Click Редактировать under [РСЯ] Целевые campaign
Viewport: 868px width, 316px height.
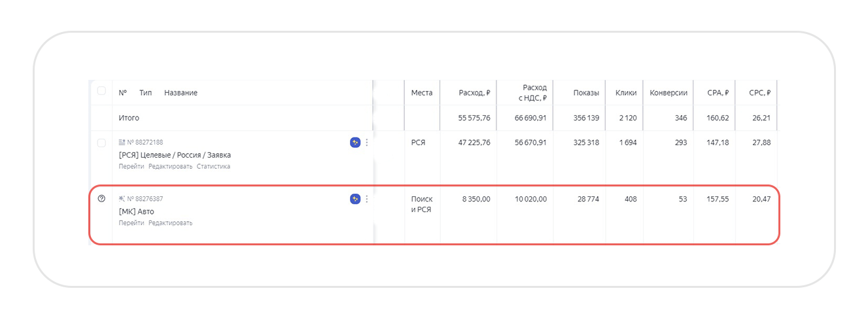pyautogui.click(x=170, y=166)
